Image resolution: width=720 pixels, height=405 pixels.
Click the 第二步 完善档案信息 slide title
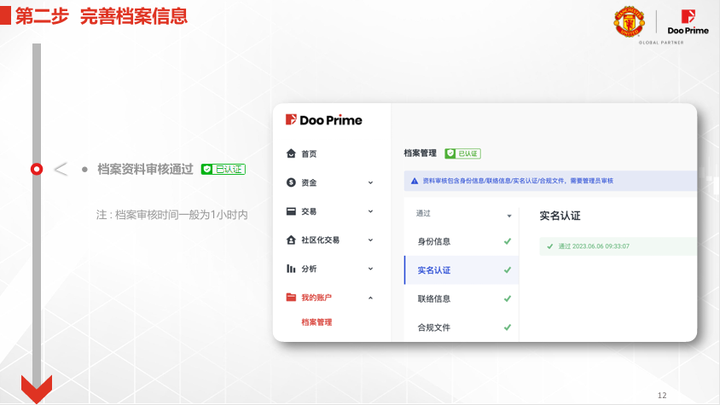tap(101, 16)
